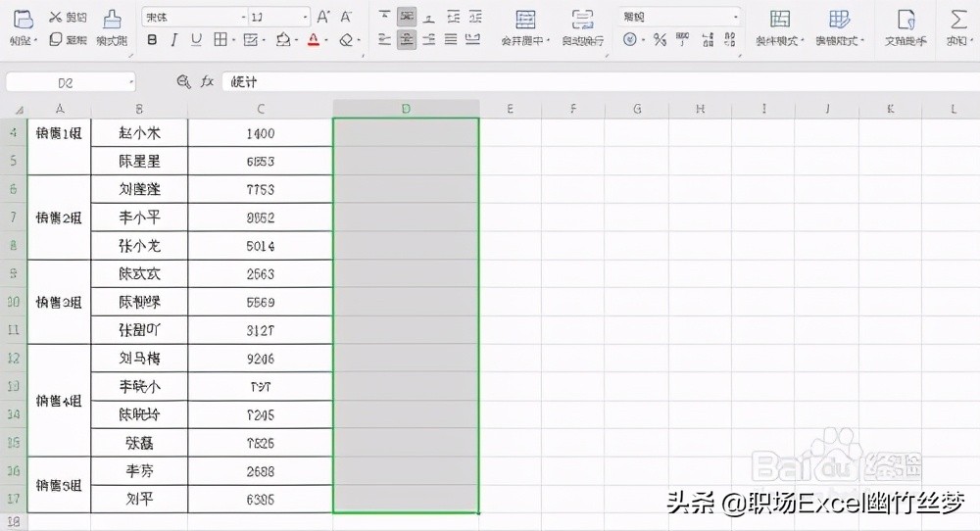Apply thousands separator style
Viewport: 980px width, 531px height.
point(682,40)
